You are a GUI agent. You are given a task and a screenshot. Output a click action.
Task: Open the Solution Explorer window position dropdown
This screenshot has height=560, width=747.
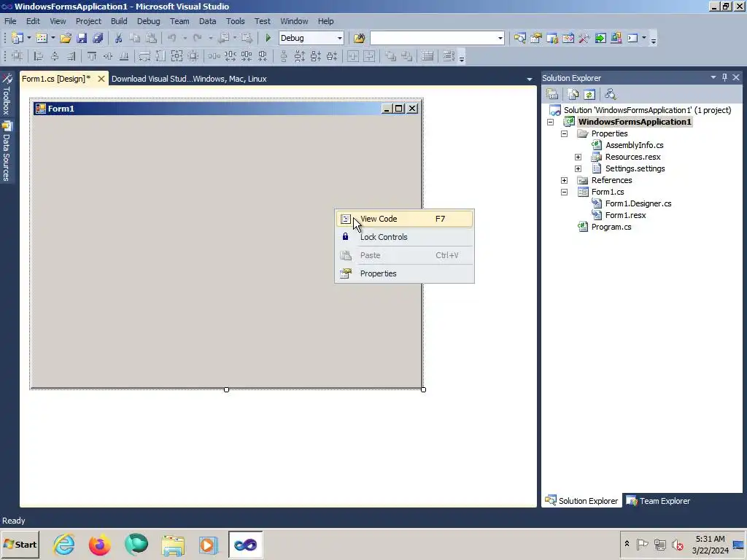713,77
